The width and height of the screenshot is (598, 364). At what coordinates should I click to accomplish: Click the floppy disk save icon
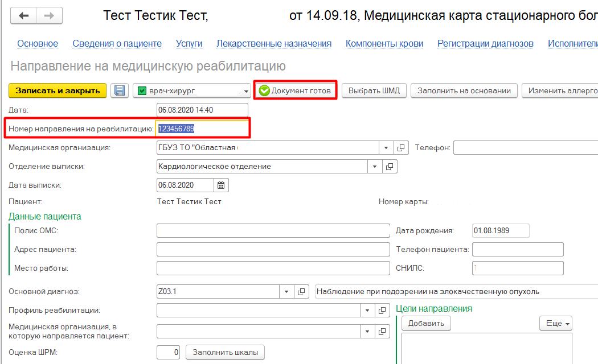pos(120,91)
